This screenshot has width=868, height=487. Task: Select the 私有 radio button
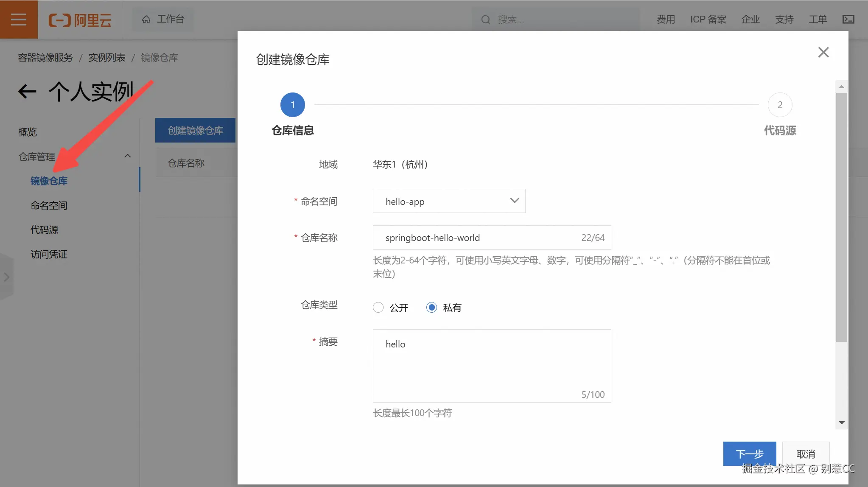click(431, 308)
